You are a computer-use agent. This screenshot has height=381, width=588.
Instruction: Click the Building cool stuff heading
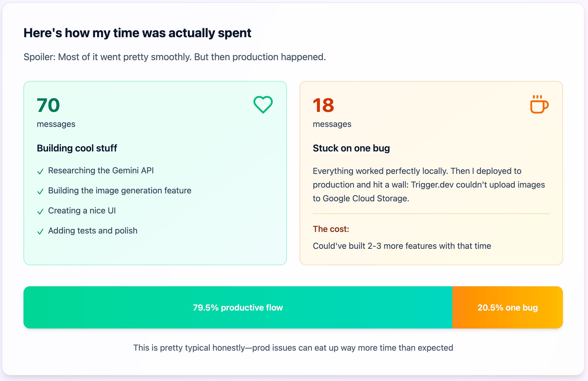(x=77, y=148)
